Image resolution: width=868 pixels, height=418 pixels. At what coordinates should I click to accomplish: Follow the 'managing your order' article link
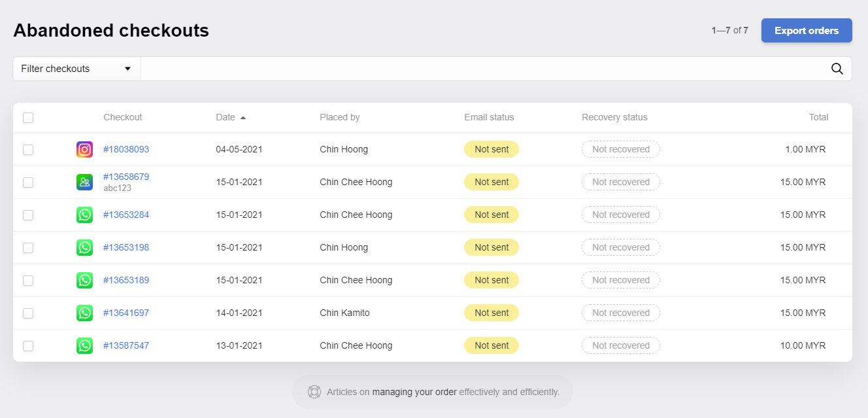[414, 392]
